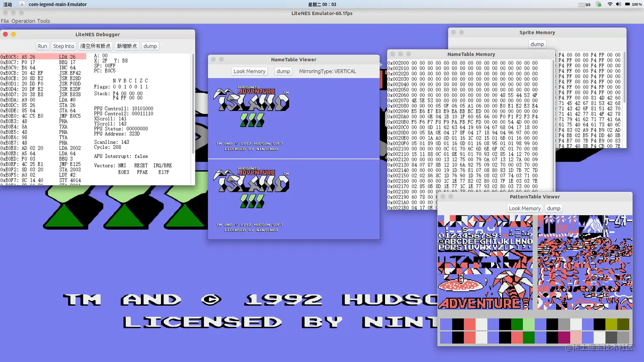The height and width of the screenshot is (362, 644).
Task: Click the 'PPU Address: 323D' line
Action: click(117, 134)
